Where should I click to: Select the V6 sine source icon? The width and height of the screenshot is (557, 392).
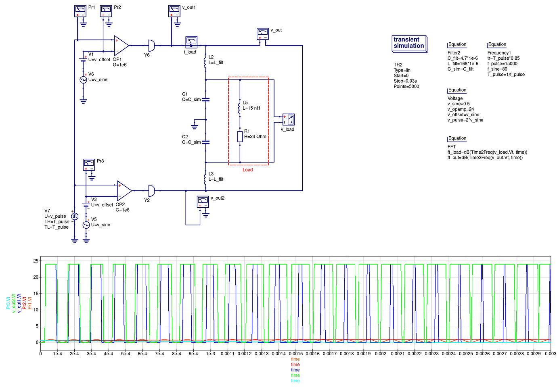pos(83,79)
